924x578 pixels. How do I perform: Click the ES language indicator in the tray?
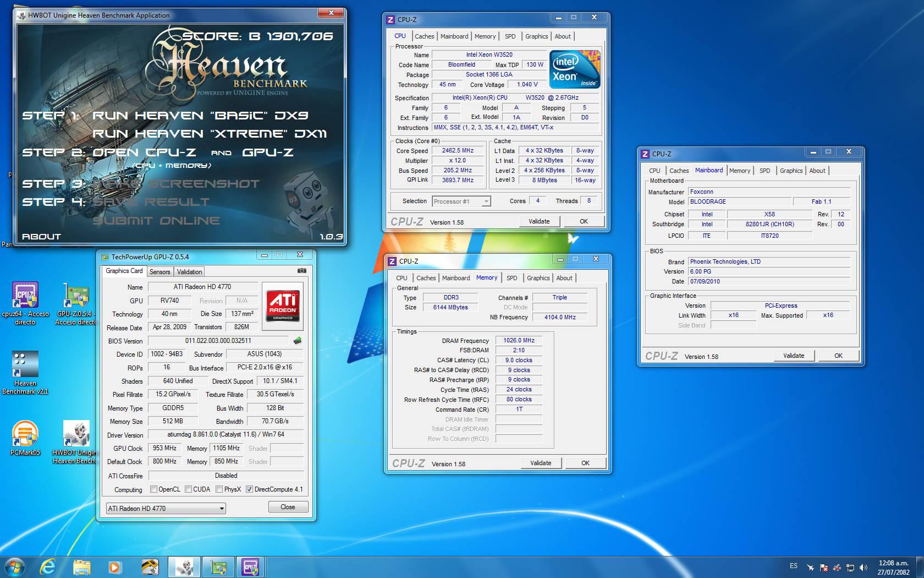[794, 566]
